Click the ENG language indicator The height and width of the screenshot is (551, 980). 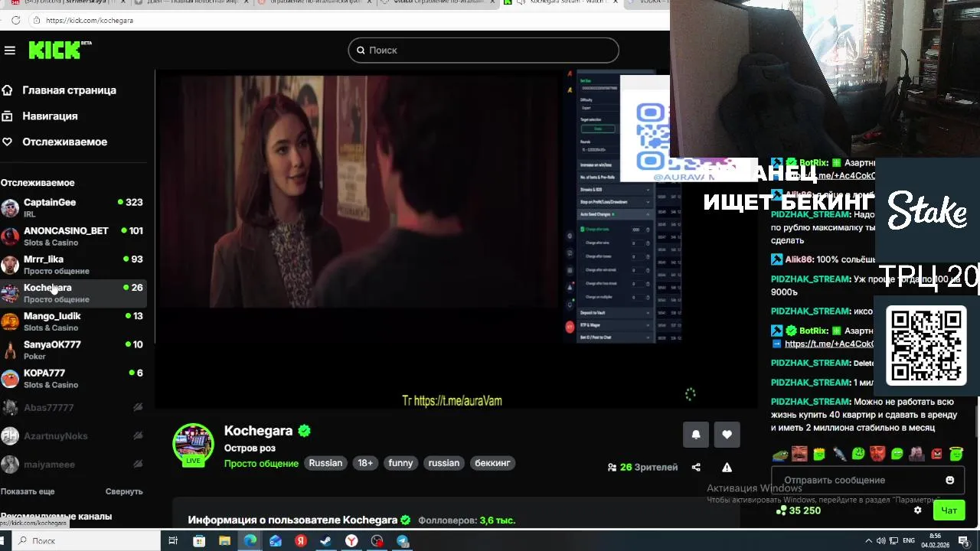coord(909,541)
